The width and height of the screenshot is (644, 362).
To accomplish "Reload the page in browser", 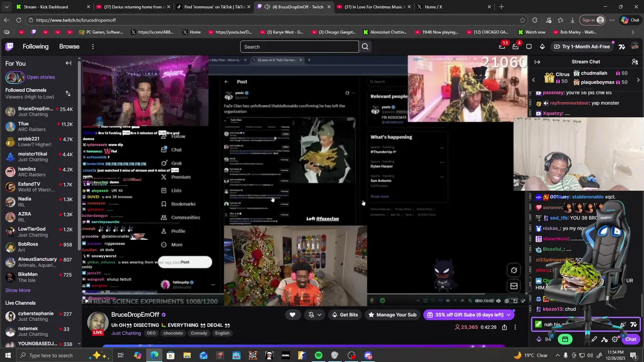I will pyautogui.click(x=19, y=20).
